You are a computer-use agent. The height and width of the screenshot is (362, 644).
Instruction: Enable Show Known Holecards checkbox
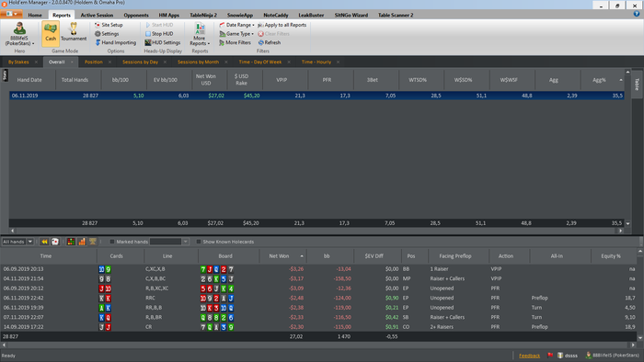[x=199, y=242]
